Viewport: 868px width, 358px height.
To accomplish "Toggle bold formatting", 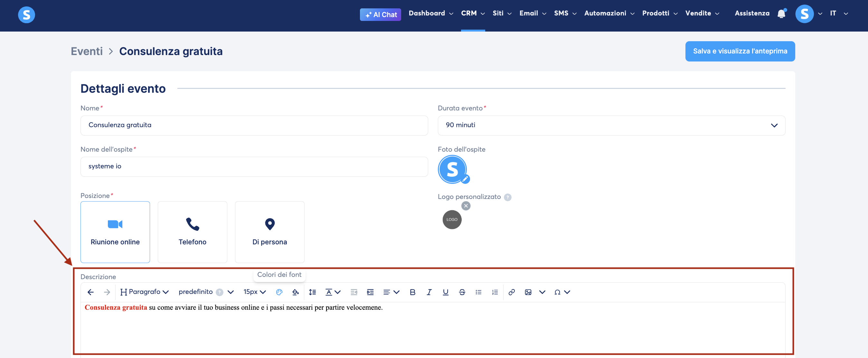I will point(412,292).
